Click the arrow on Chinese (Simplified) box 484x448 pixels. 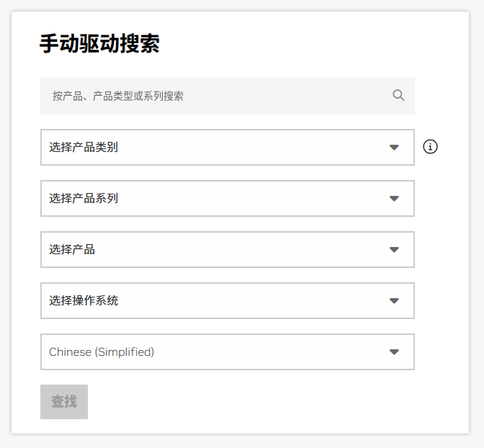(394, 351)
